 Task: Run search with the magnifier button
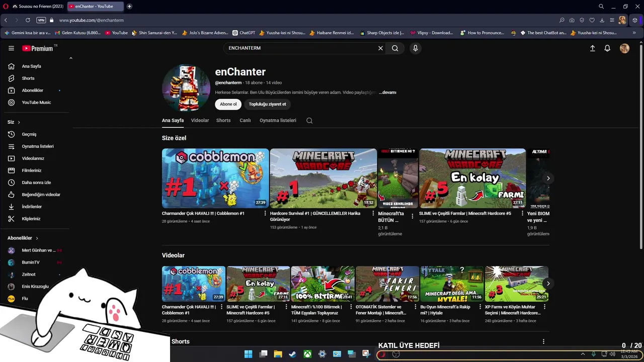coord(395,48)
